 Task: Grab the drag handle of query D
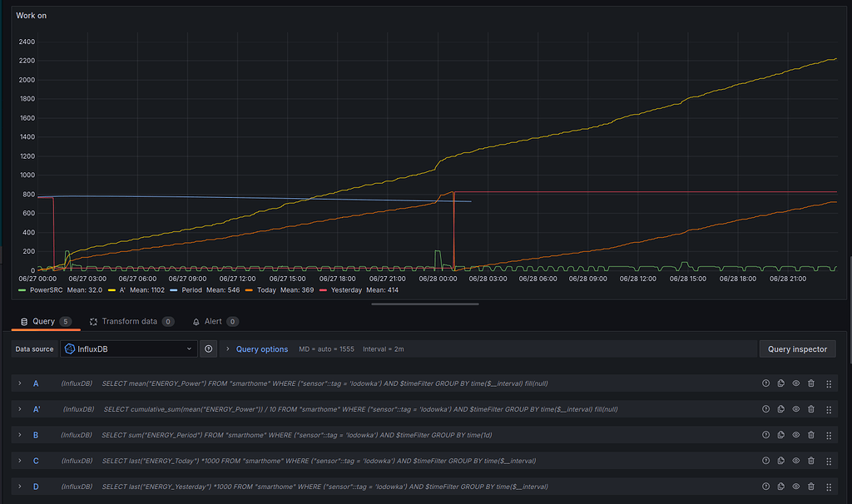point(827,486)
